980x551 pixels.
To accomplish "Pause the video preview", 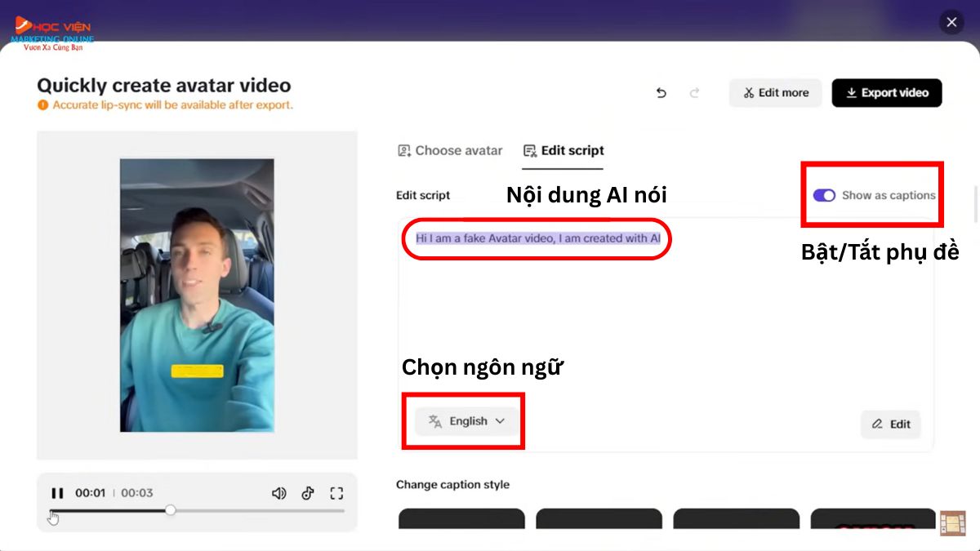I will (x=57, y=493).
